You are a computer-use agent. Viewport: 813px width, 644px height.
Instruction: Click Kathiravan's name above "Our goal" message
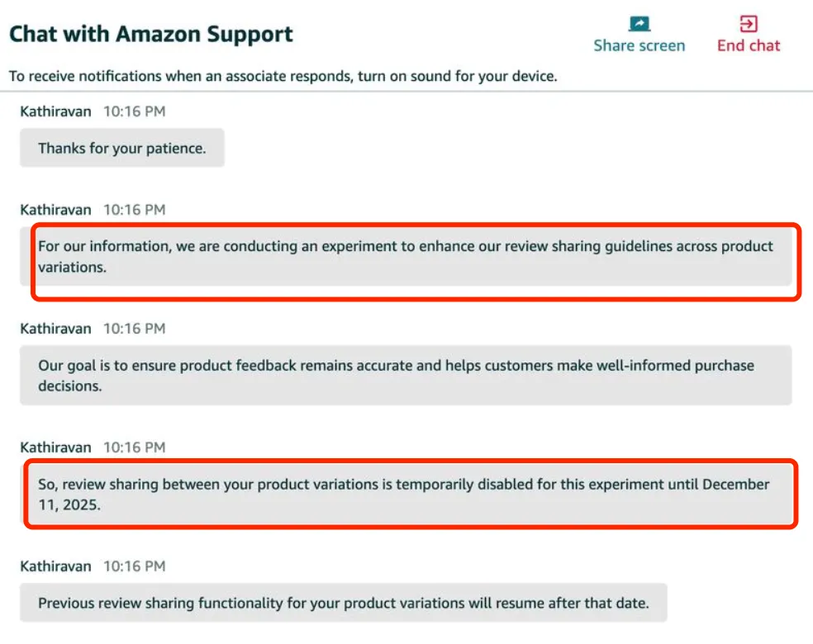(55, 329)
